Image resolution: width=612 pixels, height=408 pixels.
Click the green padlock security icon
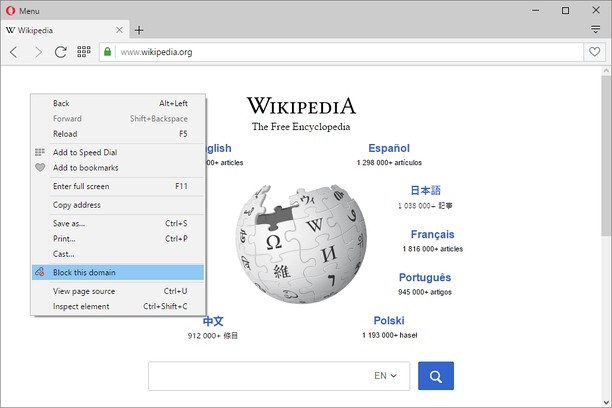tap(108, 51)
